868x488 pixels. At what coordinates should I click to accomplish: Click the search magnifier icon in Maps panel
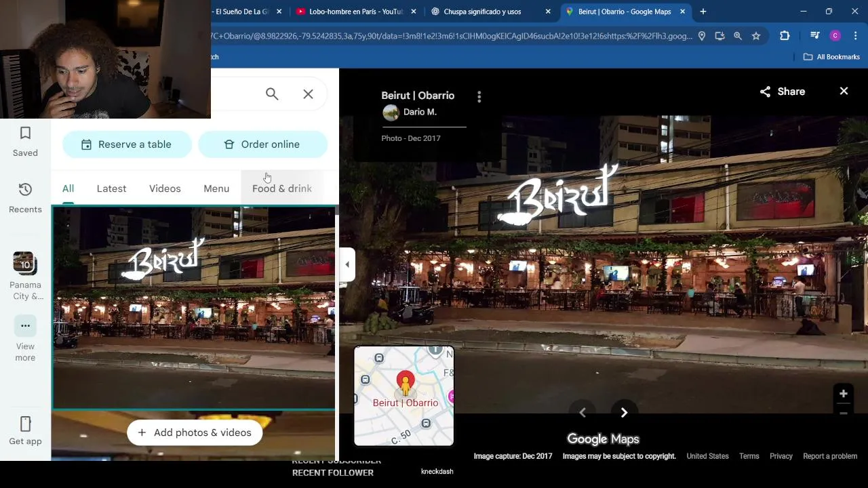(x=272, y=94)
